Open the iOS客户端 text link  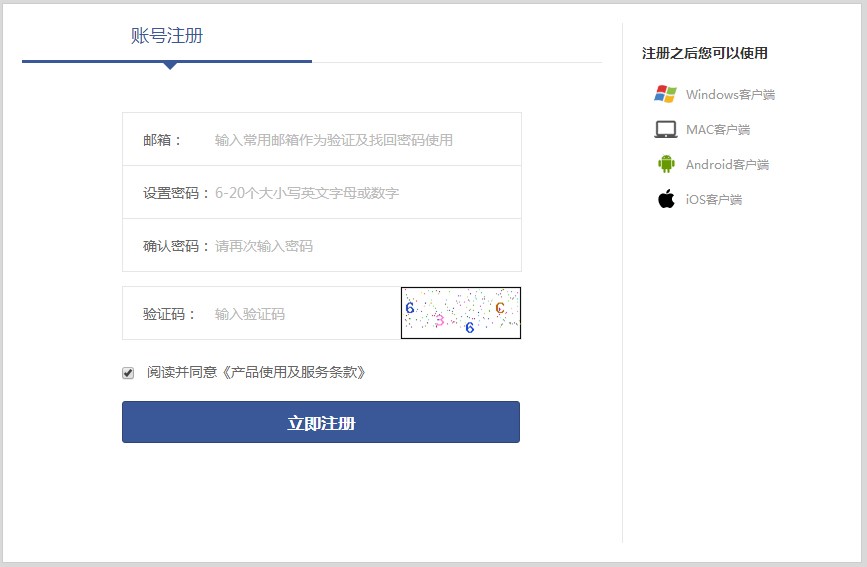(713, 200)
